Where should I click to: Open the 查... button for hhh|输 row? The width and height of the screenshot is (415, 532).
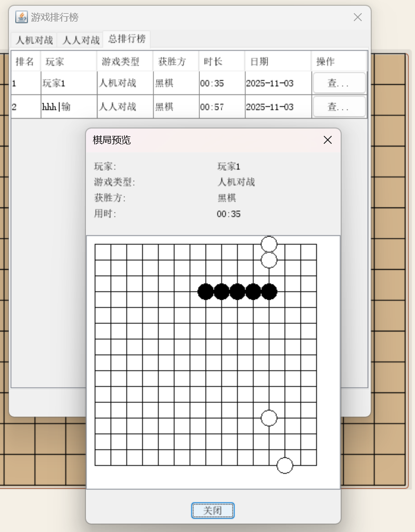click(339, 106)
